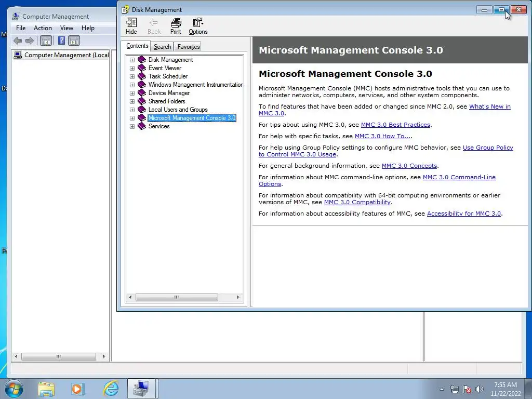This screenshot has height=399, width=532.
Task: Click right arrow of console tree scrollbar
Action: click(104, 356)
